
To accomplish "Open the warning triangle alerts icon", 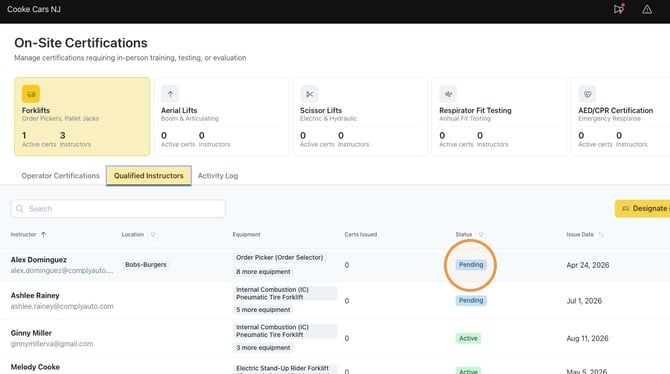I will [x=647, y=9].
